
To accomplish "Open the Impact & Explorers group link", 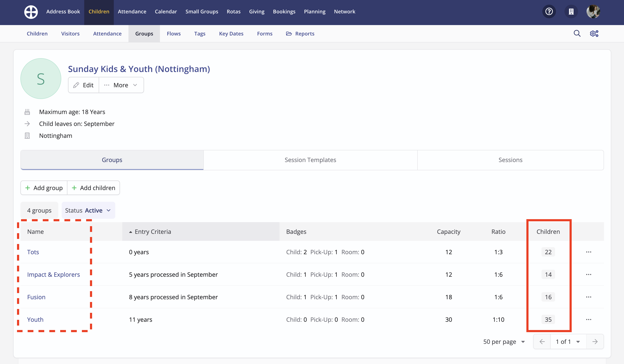I will tap(53, 274).
